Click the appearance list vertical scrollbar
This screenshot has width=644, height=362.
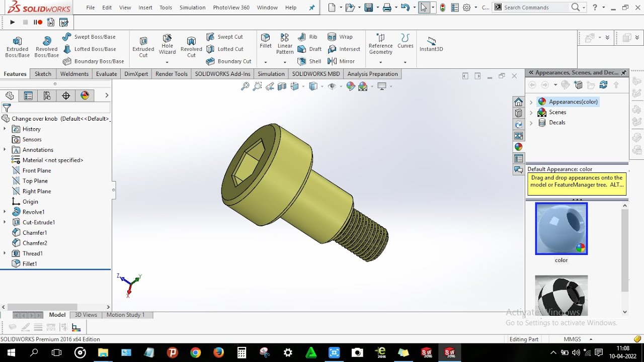[625, 250]
